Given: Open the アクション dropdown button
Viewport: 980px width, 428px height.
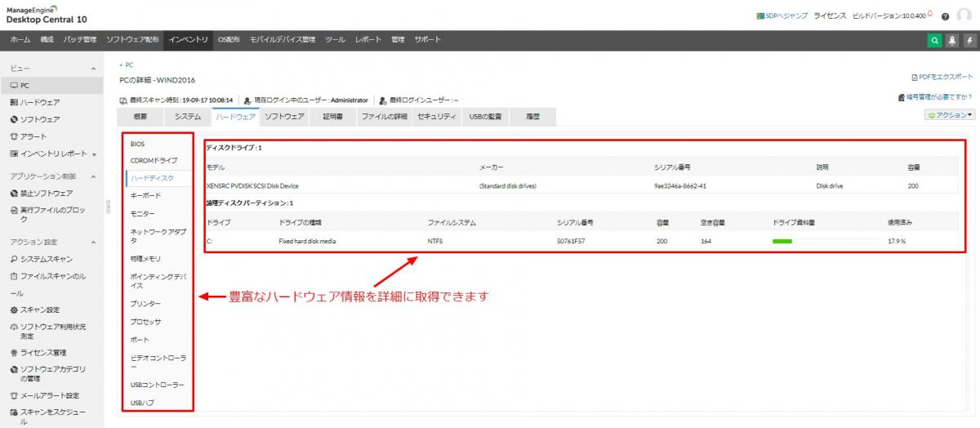Looking at the screenshot, I should click(x=951, y=115).
